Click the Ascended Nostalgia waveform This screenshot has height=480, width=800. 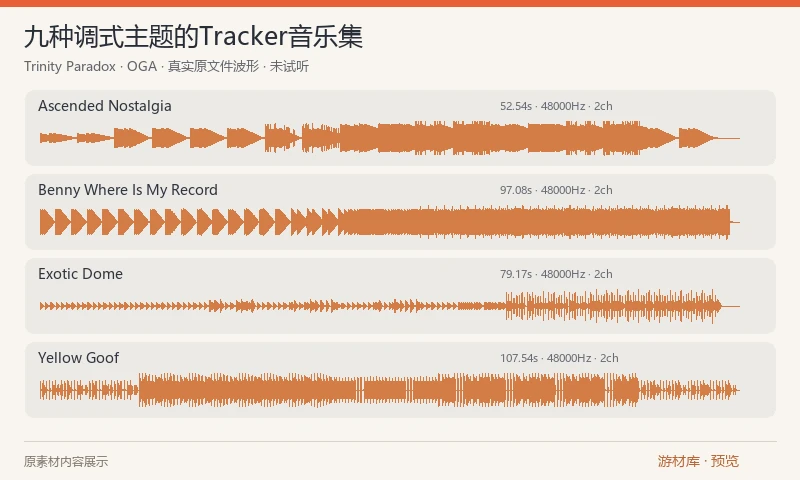point(390,138)
